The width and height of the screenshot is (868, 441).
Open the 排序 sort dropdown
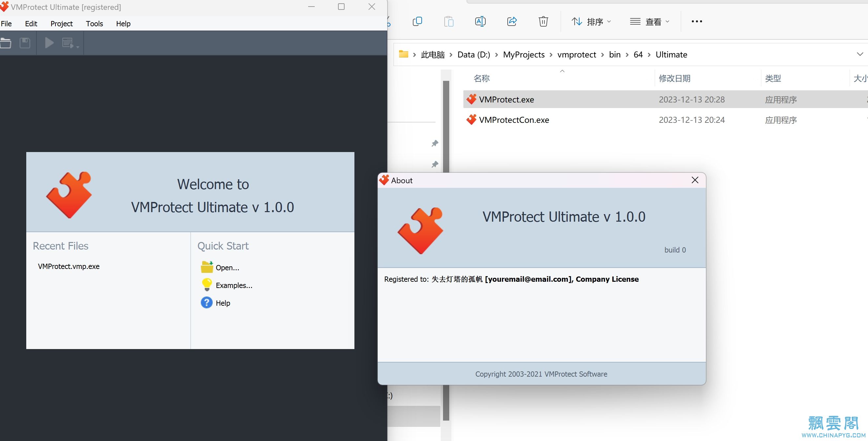(x=591, y=22)
